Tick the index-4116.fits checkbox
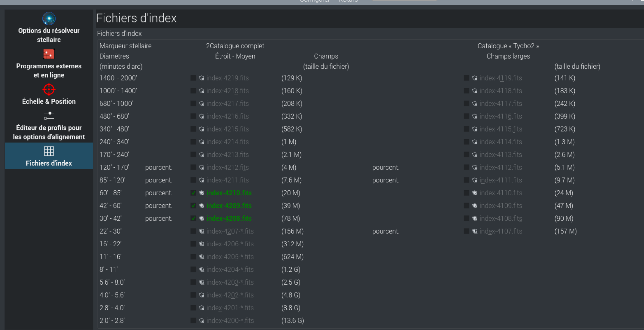The image size is (644, 330). pos(466,116)
